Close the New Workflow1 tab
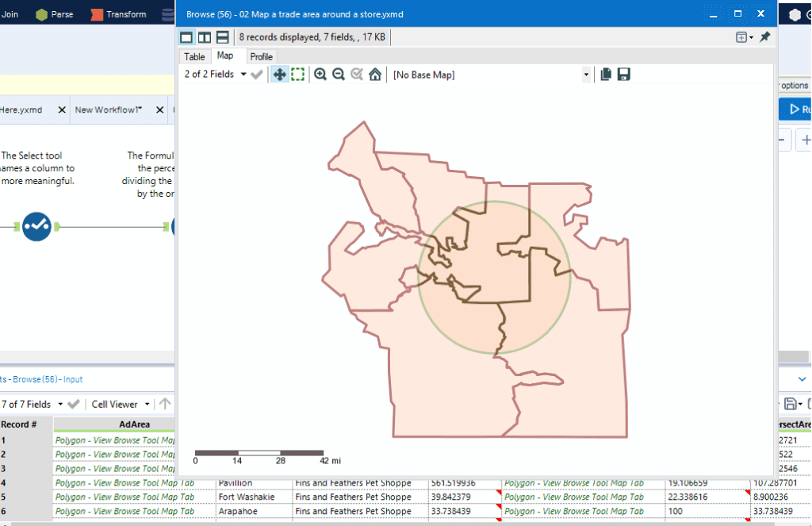Viewport: 812px width, 526px height. [159, 110]
